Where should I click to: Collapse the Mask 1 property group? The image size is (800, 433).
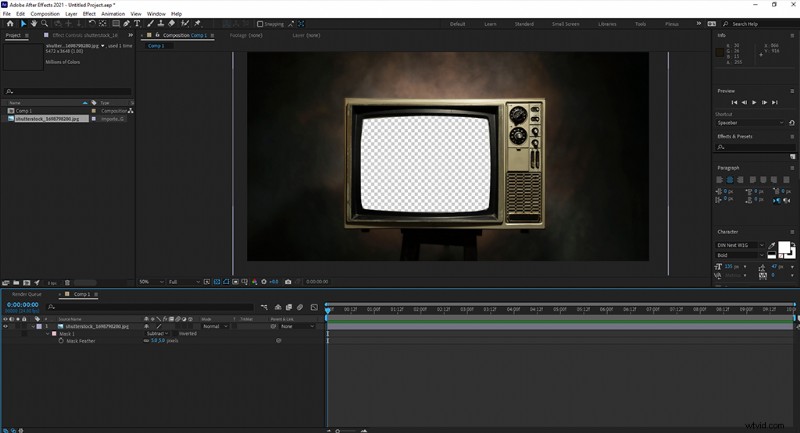coord(48,334)
